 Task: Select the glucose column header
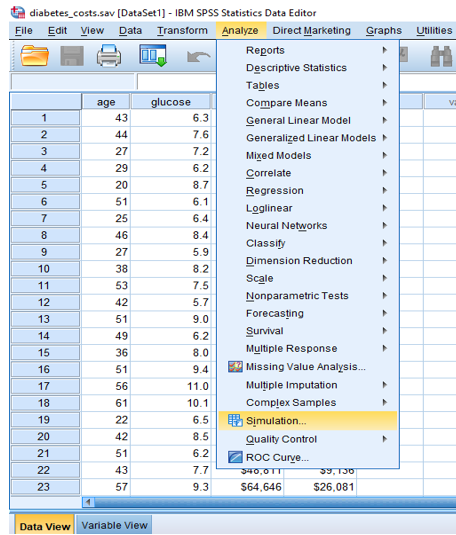pos(171,102)
